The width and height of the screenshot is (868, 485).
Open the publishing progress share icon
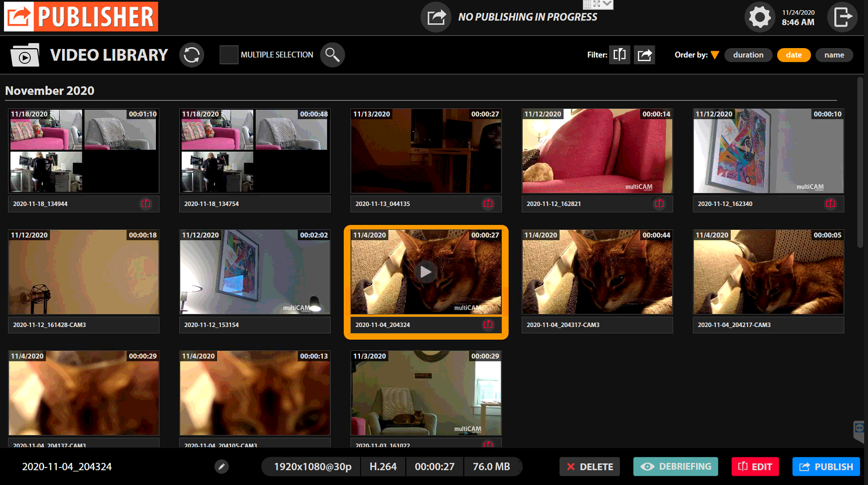436,17
